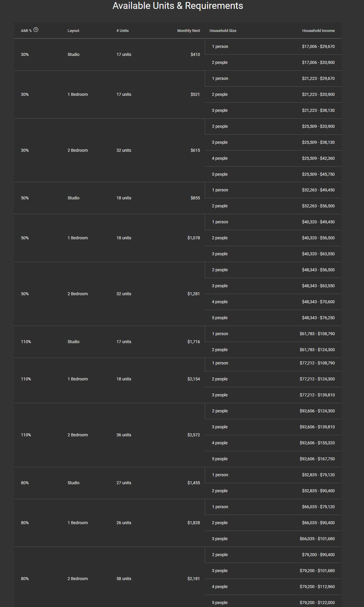Click the # Units column header
The width and height of the screenshot is (364, 607).
click(122, 31)
